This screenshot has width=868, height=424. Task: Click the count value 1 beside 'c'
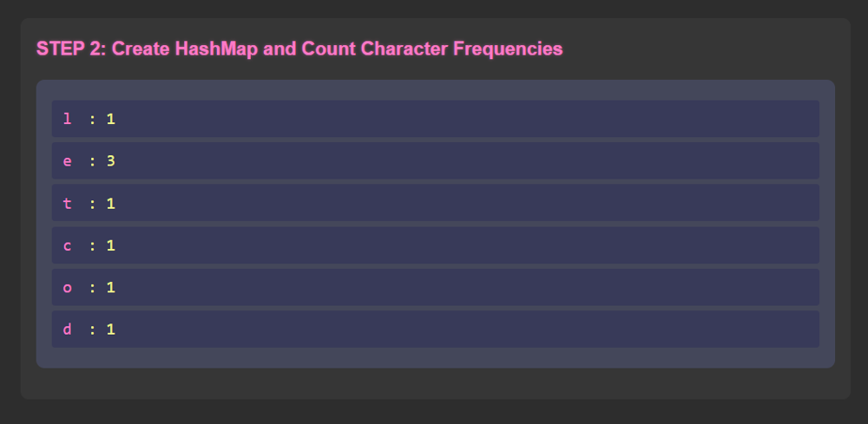coord(111,245)
